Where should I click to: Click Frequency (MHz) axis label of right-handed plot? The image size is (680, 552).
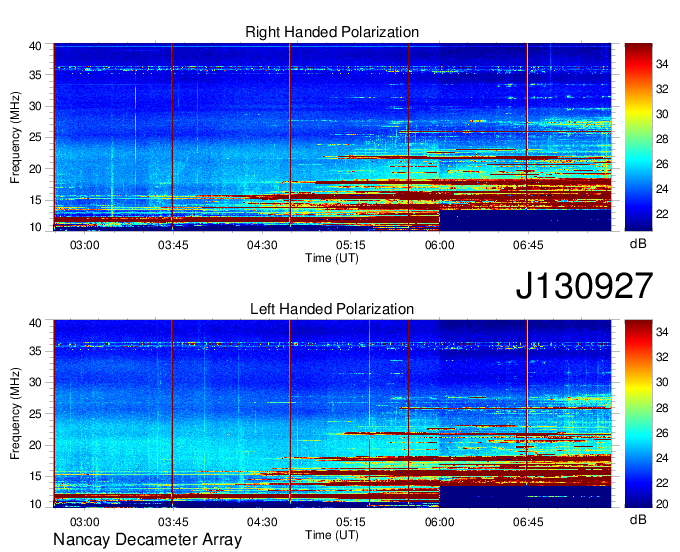tap(15, 137)
